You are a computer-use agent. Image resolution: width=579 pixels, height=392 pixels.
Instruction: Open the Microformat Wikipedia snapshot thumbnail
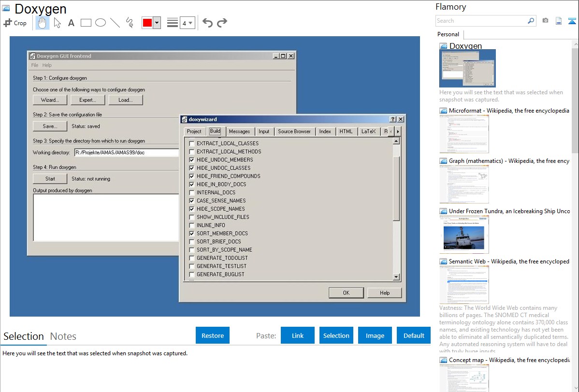point(464,134)
